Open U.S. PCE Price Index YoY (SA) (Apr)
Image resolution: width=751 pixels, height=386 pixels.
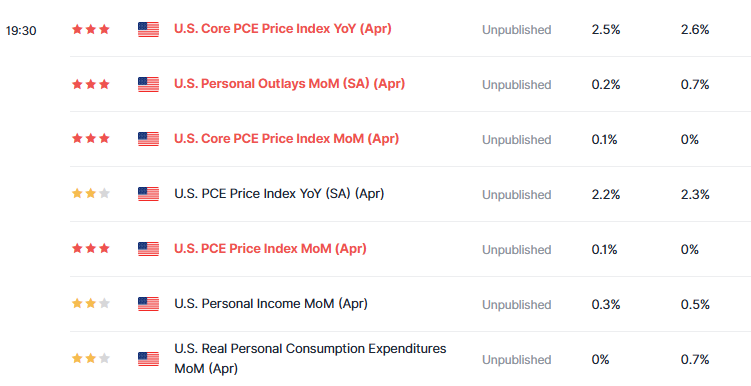point(279,194)
